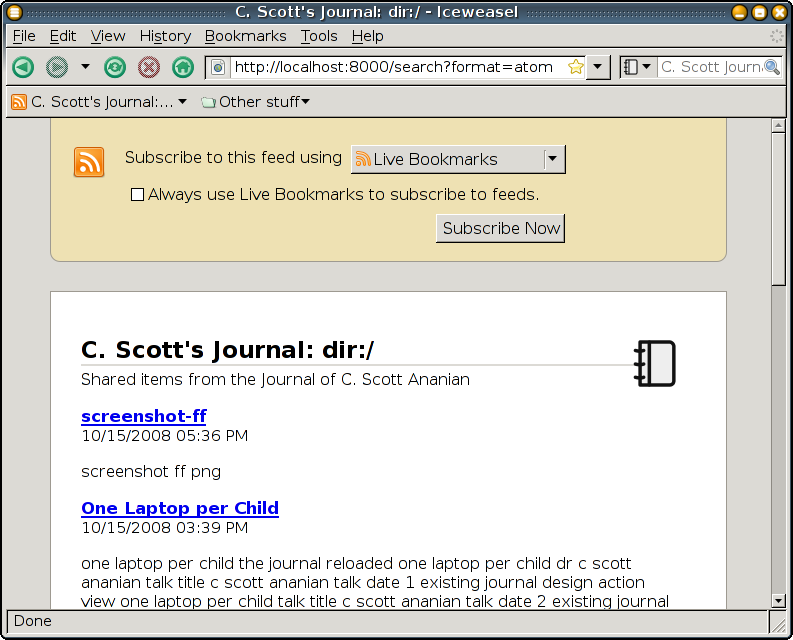
Task: Open the Tools menu
Action: [319, 36]
